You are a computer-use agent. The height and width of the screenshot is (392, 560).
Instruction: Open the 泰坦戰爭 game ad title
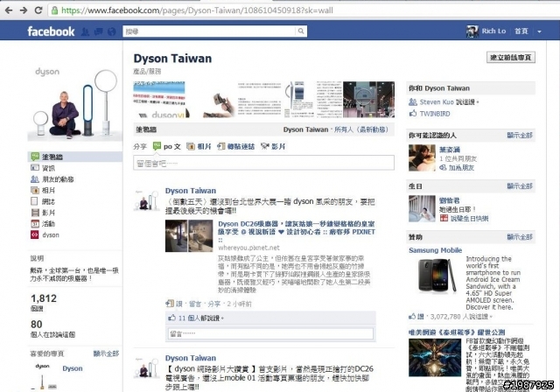(x=457, y=332)
